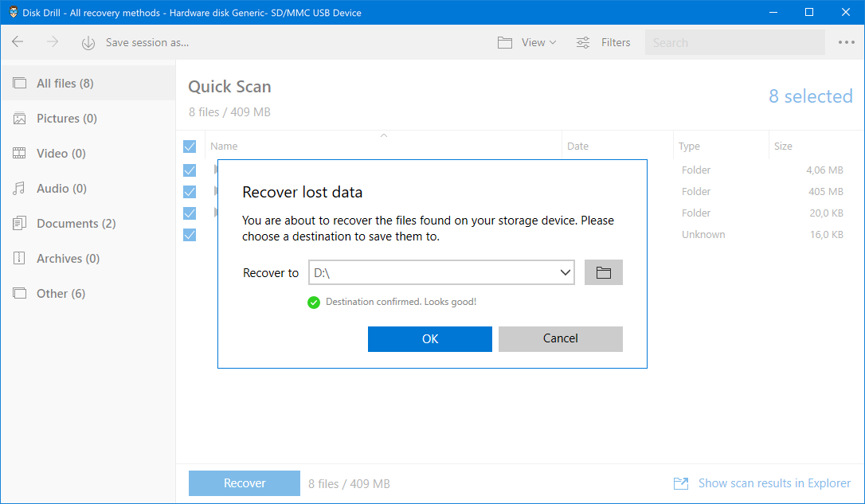The height and width of the screenshot is (504, 865).
Task: Toggle the select-all checkbox in header
Action: click(x=190, y=147)
